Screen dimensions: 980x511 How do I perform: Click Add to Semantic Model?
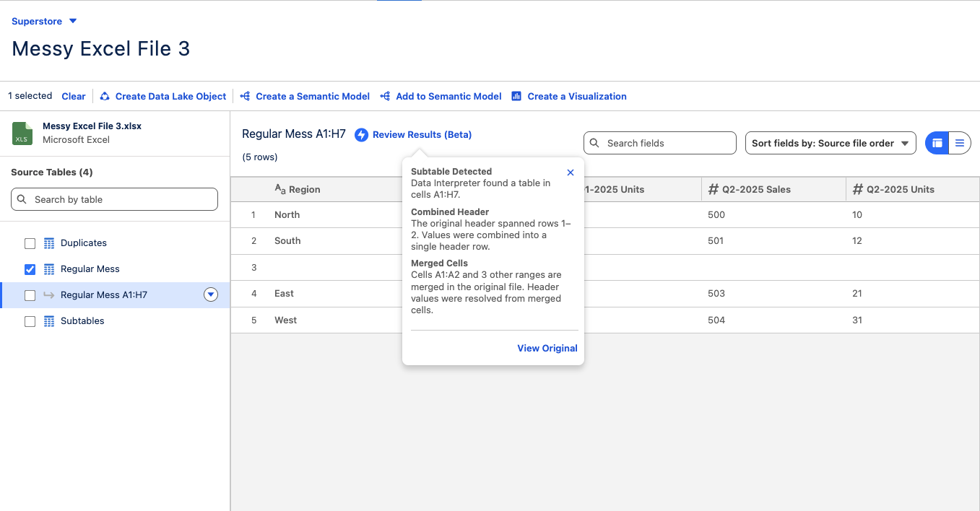pyautogui.click(x=448, y=96)
